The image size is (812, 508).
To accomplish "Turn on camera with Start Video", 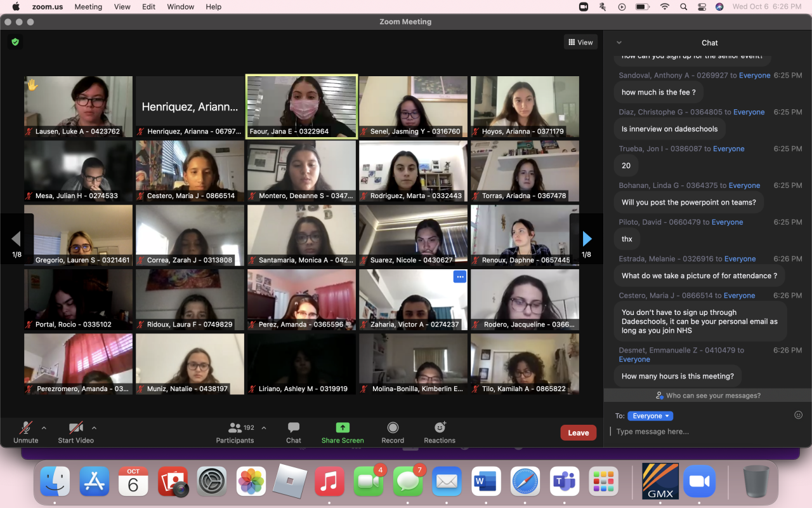I will (x=76, y=433).
